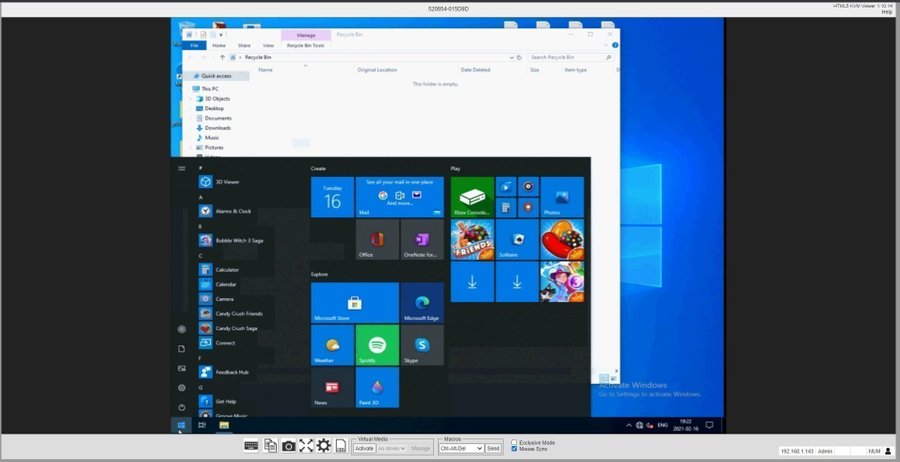The width and height of the screenshot is (900, 462).
Task: Switch to the View ribbon tab
Action: [268, 45]
